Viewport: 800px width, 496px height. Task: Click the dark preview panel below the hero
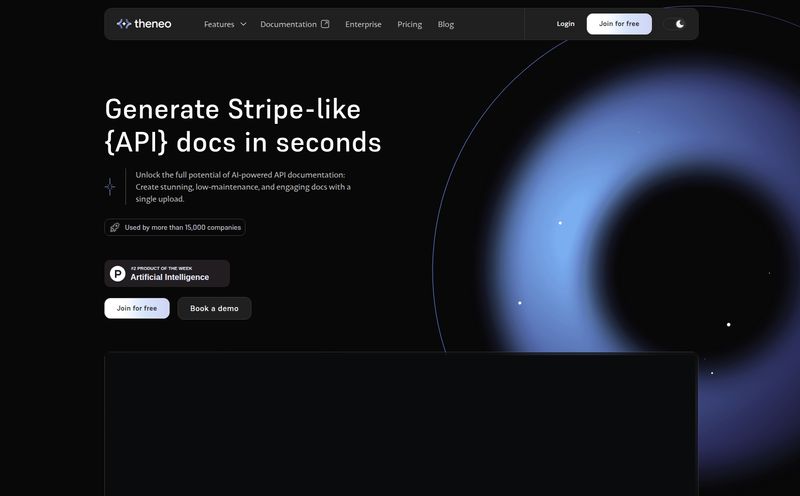(x=401, y=424)
